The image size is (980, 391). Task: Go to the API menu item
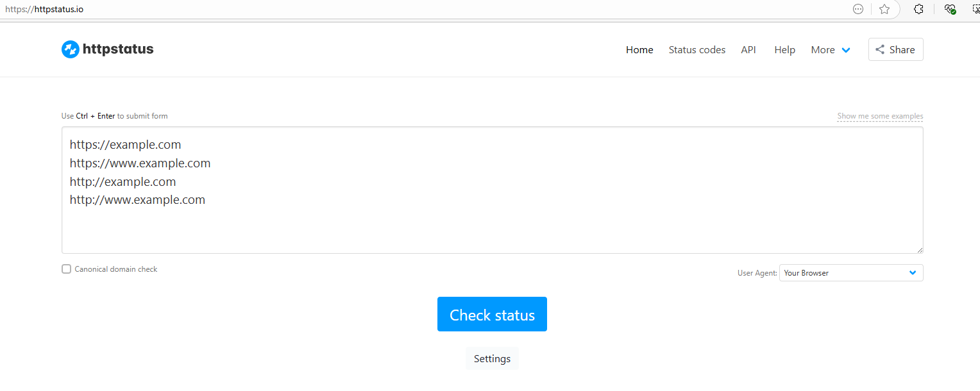[748, 50]
